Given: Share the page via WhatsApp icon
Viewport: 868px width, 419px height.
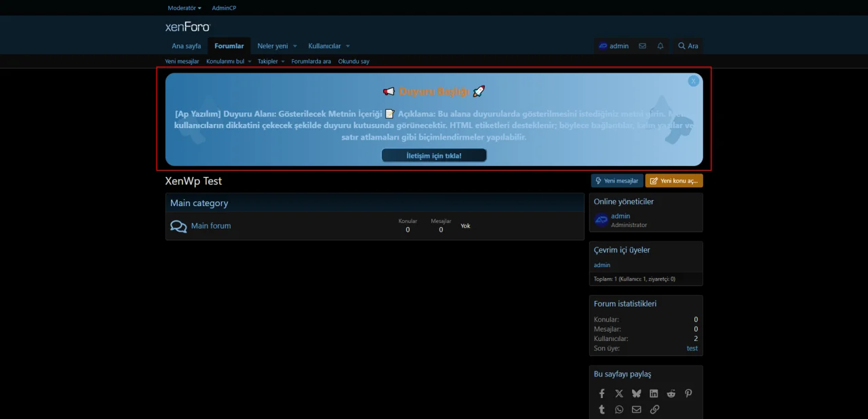Looking at the screenshot, I should (619, 409).
